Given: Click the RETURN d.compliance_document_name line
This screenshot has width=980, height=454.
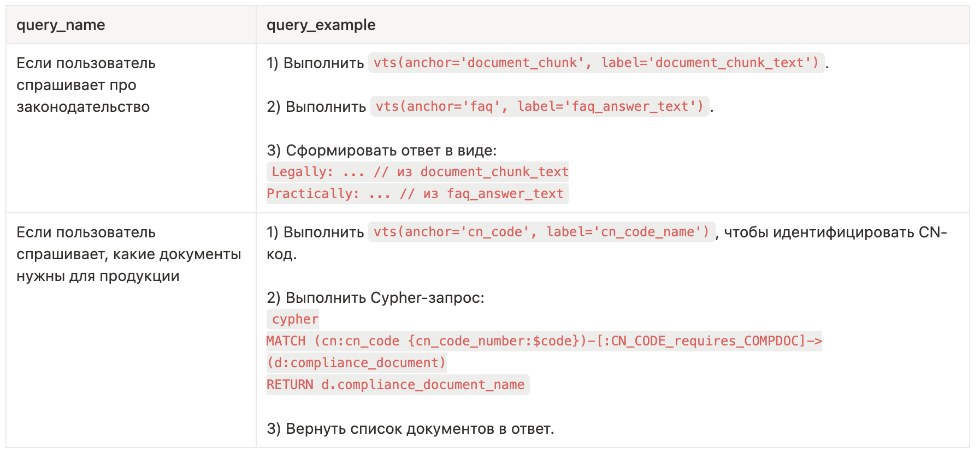Looking at the screenshot, I should pyautogui.click(x=398, y=385).
